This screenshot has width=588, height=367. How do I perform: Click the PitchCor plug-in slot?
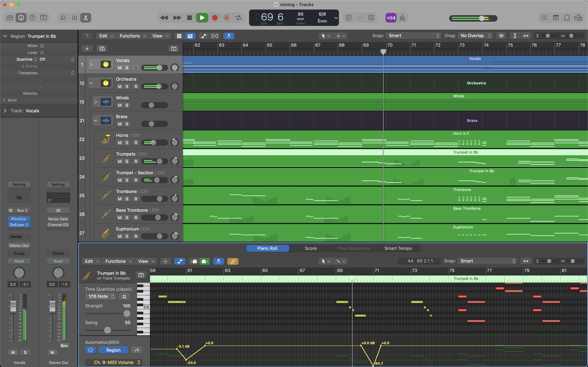tap(19, 219)
